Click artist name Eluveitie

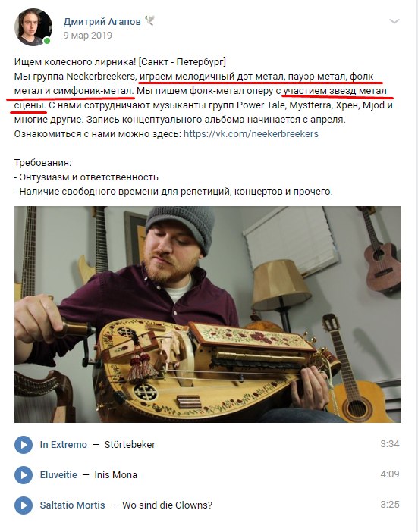(58, 474)
